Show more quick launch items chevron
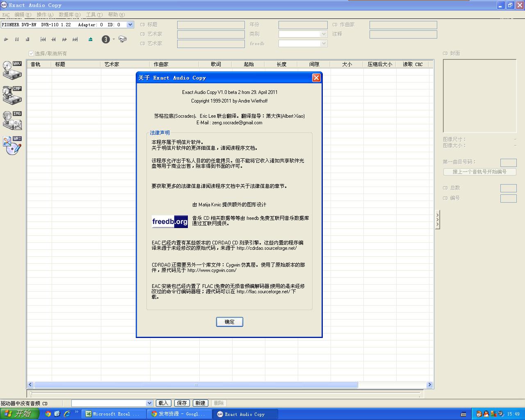Image resolution: width=525 pixels, height=420 pixels. (76, 412)
